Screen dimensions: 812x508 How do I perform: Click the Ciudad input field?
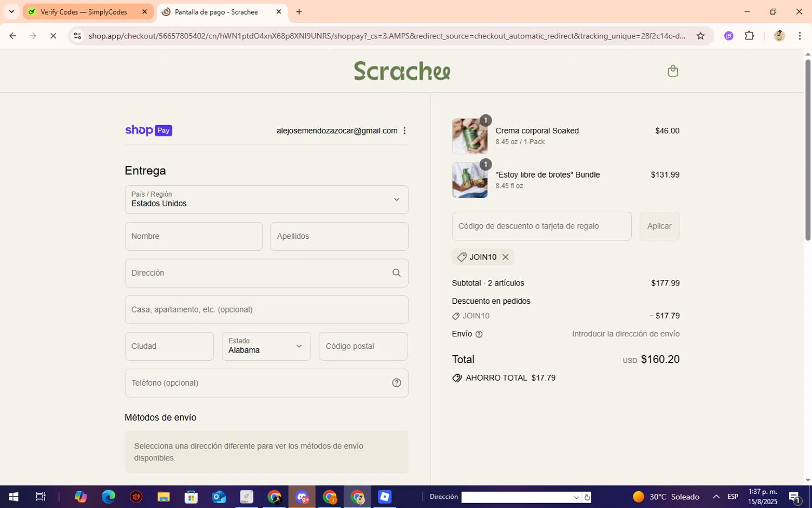tap(169, 346)
